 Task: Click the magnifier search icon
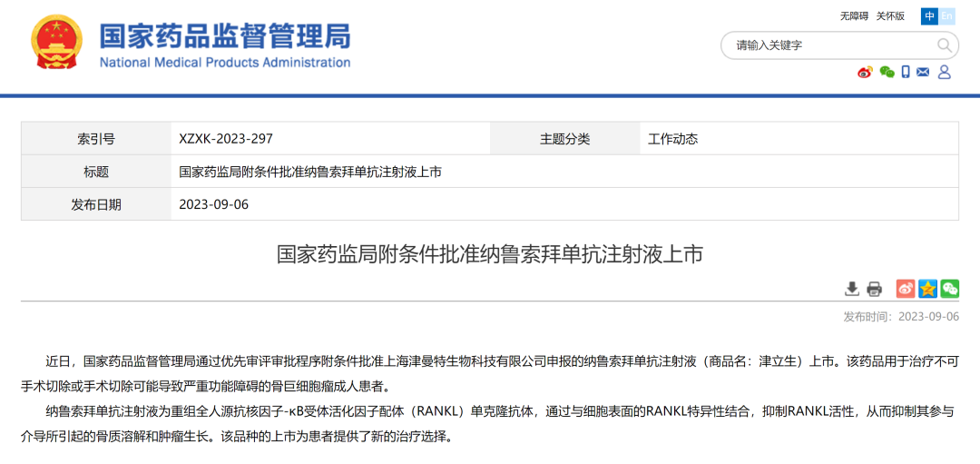[x=944, y=45]
